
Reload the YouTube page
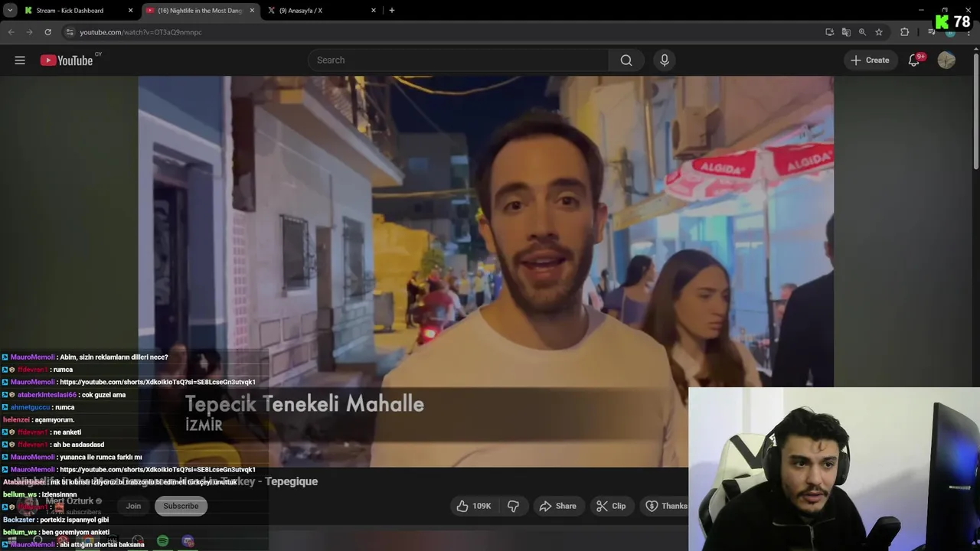[47, 32]
